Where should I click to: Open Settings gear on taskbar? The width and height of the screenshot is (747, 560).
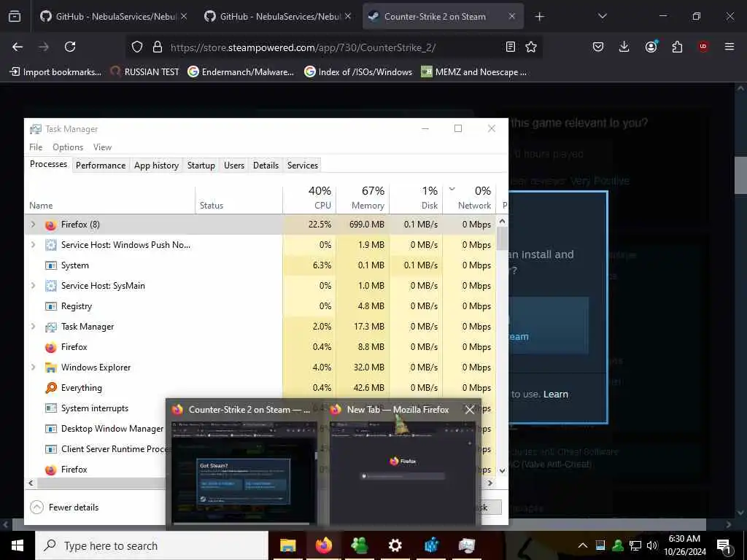click(x=395, y=545)
